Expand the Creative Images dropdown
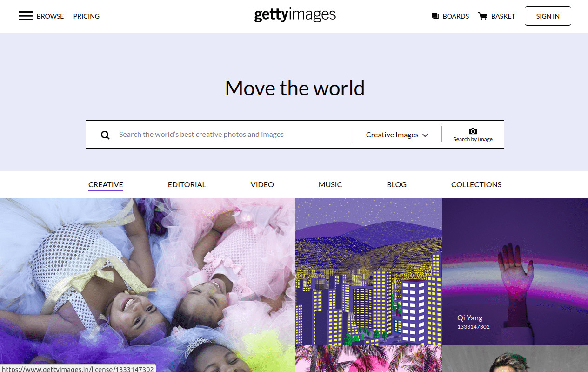The width and height of the screenshot is (588, 372). 397,135
